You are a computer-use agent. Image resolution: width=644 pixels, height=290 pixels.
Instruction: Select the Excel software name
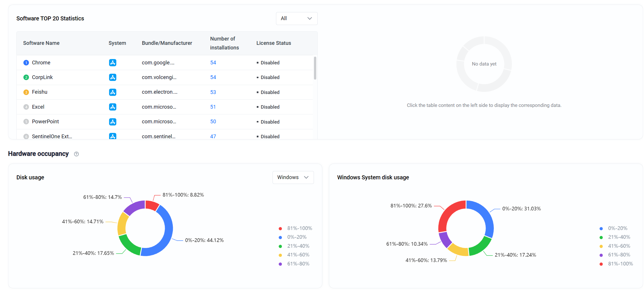point(38,107)
